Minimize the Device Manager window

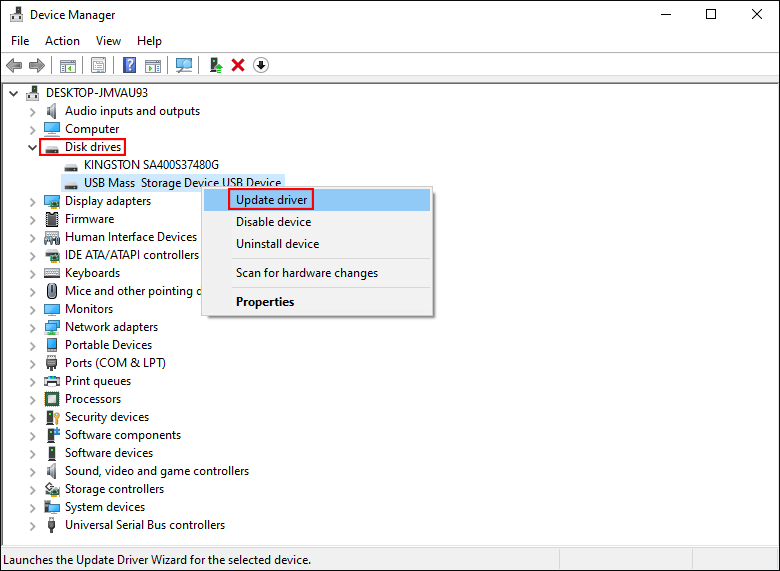tap(666, 14)
